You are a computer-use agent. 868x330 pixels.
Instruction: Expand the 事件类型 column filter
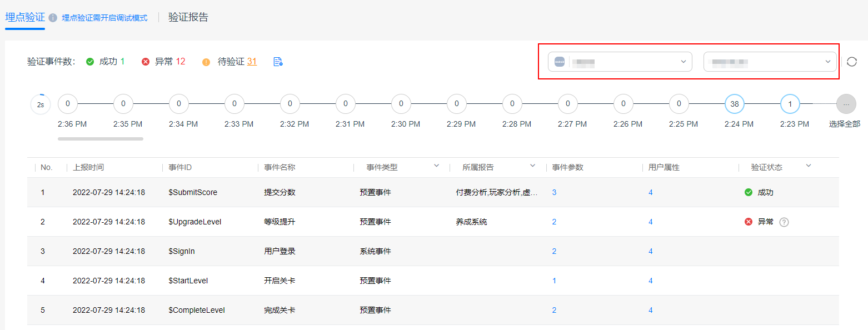(436, 166)
